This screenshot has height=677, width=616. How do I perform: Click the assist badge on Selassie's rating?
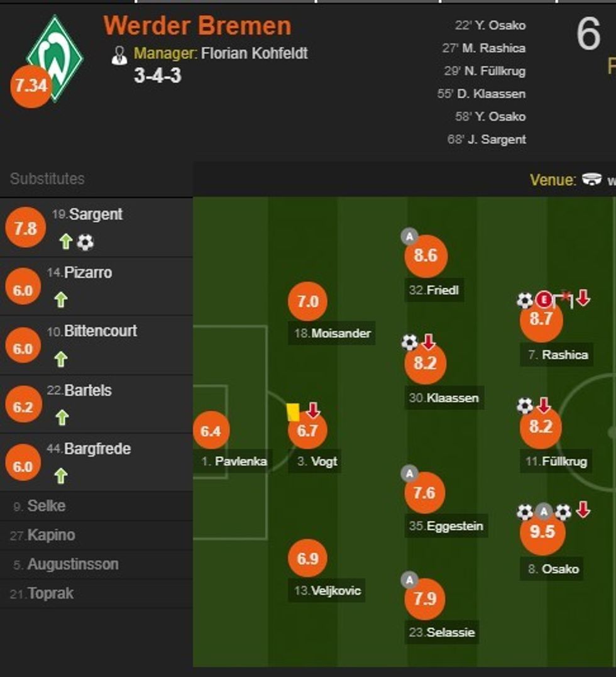[x=409, y=580]
